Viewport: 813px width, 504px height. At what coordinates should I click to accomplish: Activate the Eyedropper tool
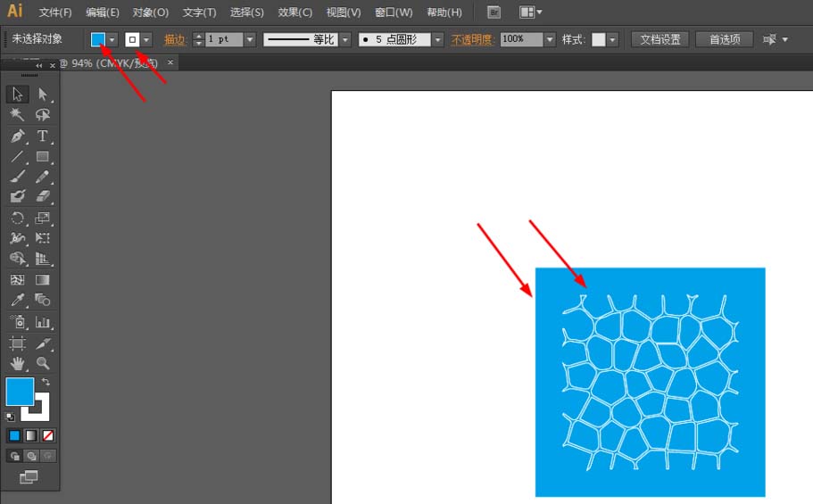click(17, 301)
